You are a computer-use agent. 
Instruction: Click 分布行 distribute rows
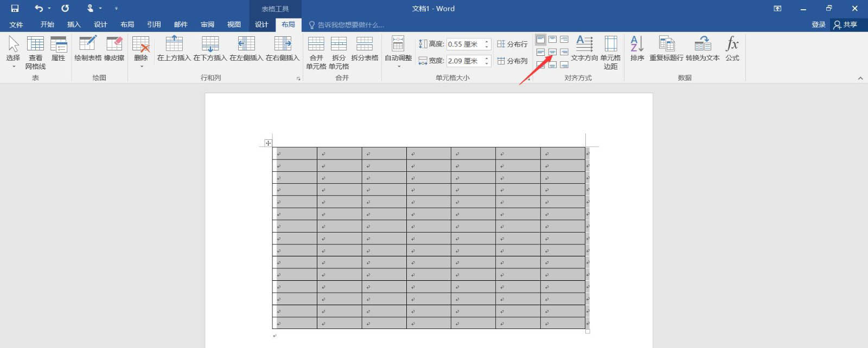tap(512, 44)
